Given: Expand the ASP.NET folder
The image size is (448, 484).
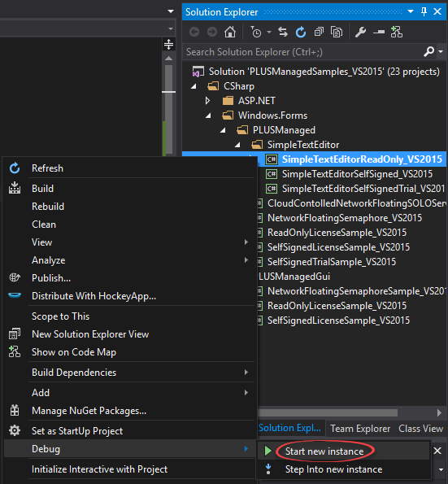Looking at the screenshot, I should pos(207,101).
